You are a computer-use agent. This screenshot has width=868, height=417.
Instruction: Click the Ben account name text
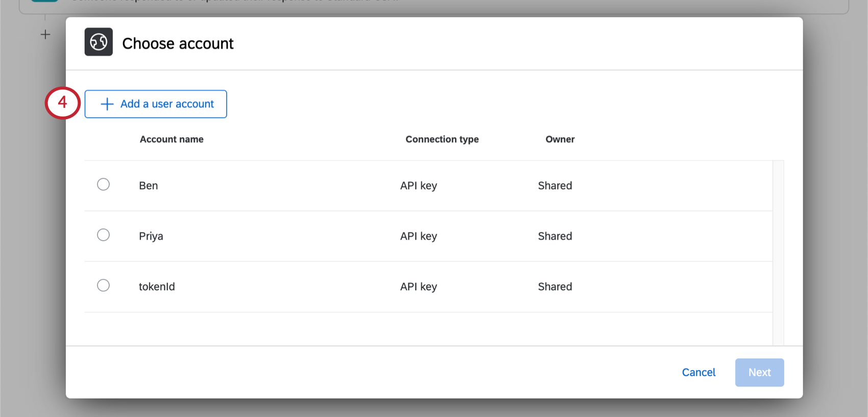point(149,186)
